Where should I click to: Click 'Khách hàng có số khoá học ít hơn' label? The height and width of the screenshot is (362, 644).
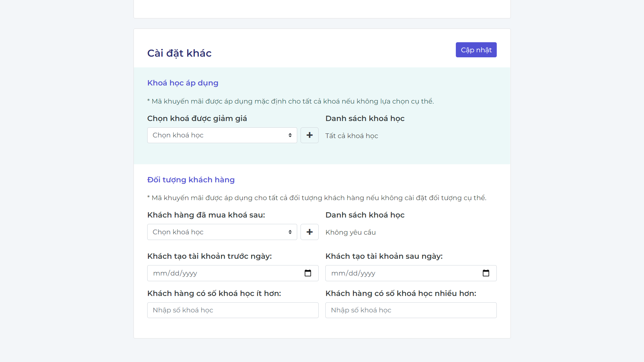point(214,293)
